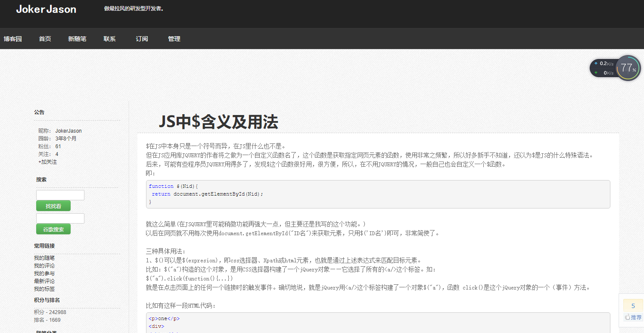The width and height of the screenshot is (644, 333).
Task: Click the 三种具体用法: paragraph line
Action: pos(166,251)
